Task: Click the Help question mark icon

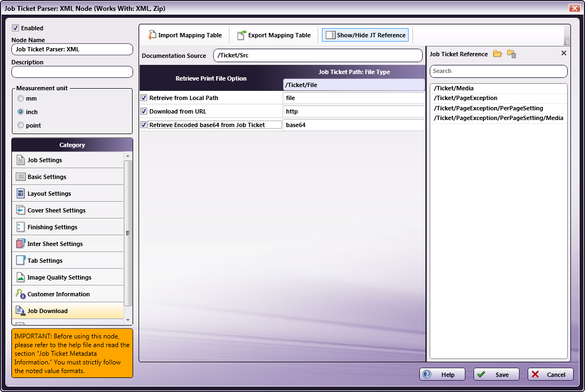Action: 427,374
